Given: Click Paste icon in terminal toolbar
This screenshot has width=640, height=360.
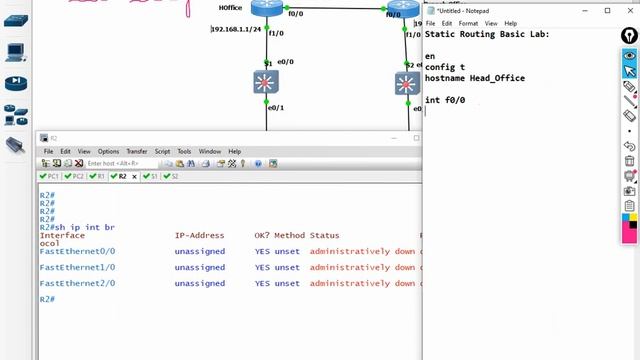Looking at the screenshot, I should click(x=180, y=164).
